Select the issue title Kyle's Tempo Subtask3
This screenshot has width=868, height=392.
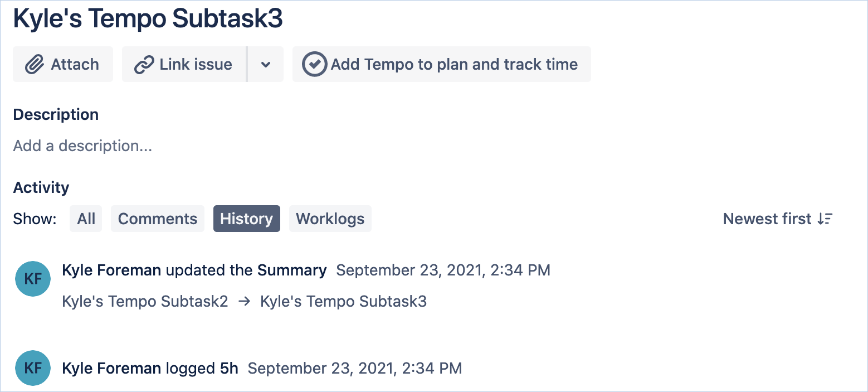148,18
